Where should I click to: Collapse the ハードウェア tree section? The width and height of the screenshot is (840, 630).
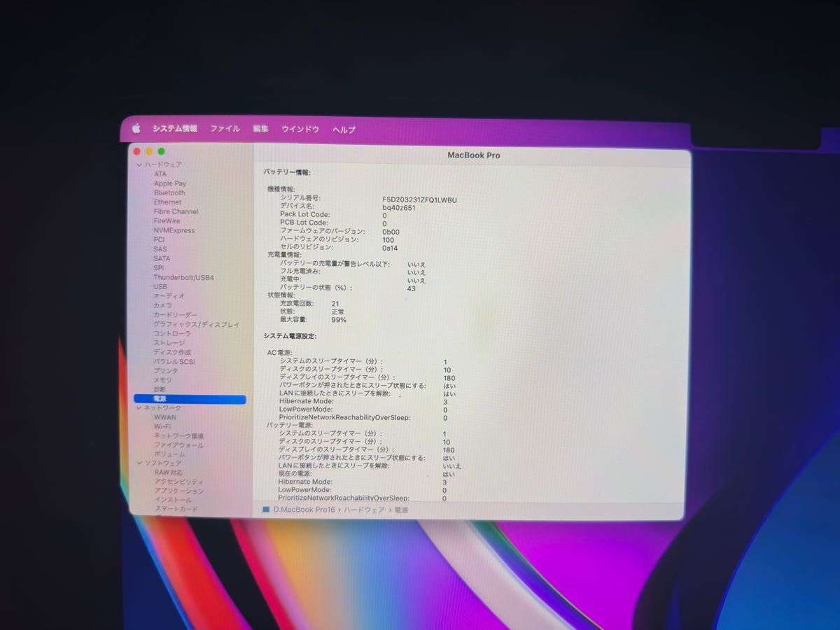[x=139, y=164]
